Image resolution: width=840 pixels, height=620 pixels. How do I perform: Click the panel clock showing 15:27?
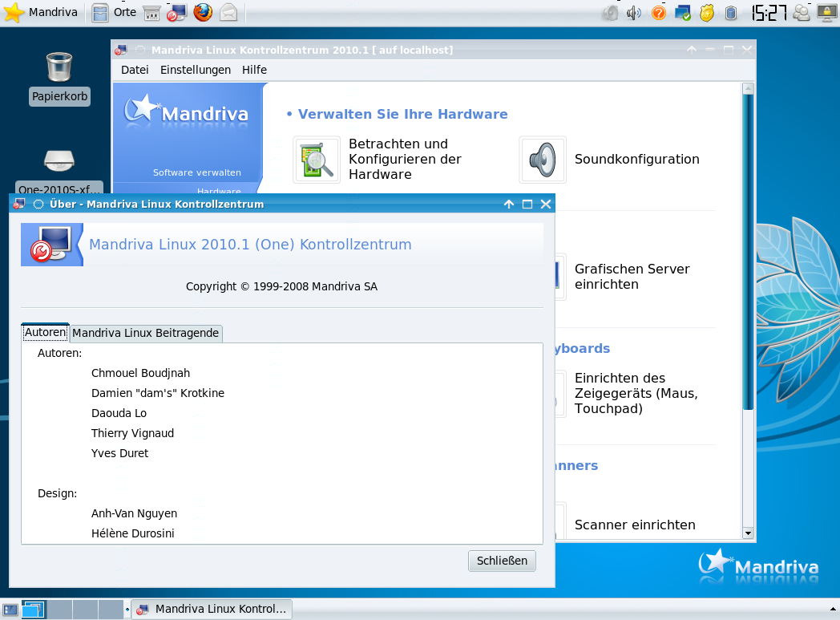point(768,13)
